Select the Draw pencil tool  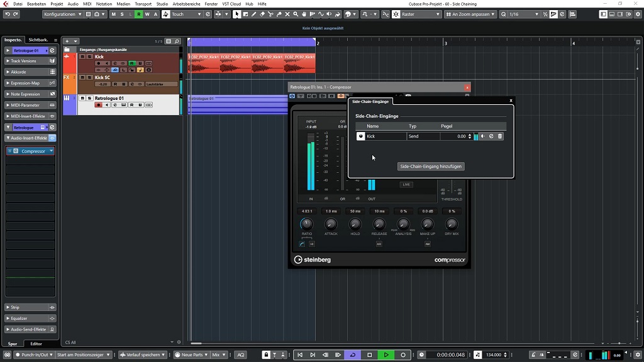coord(254,14)
